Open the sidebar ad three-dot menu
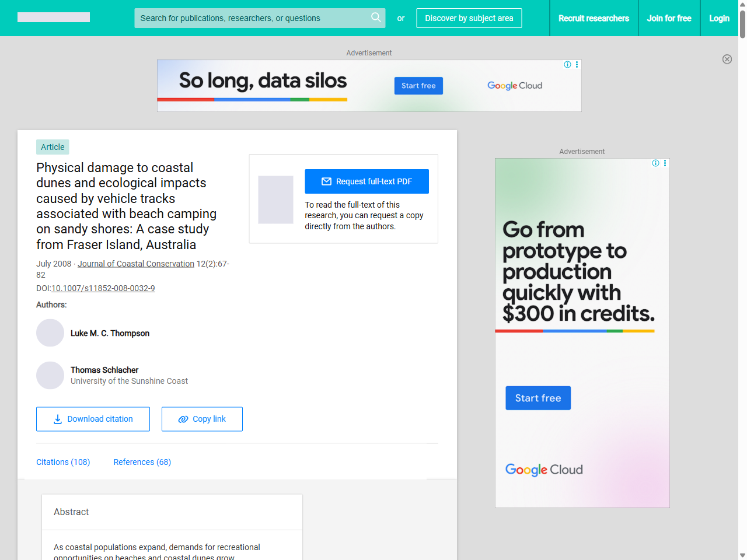 pos(665,163)
